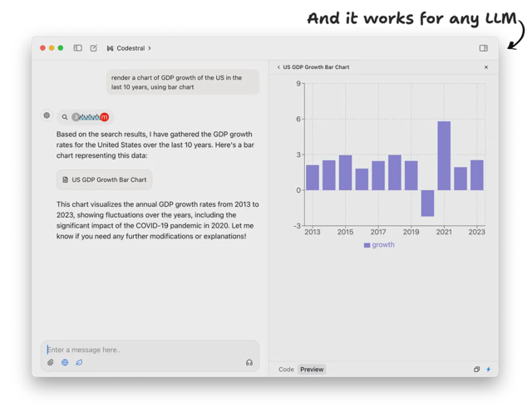This screenshot has width=532, height=417.
Task: Click the lightning bolt icon
Action: click(x=489, y=369)
